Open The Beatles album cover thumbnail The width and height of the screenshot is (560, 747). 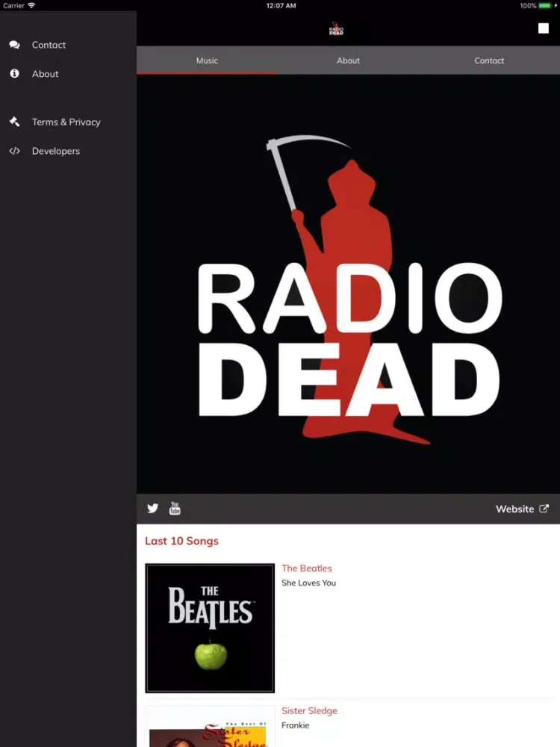click(x=210, y=628)
